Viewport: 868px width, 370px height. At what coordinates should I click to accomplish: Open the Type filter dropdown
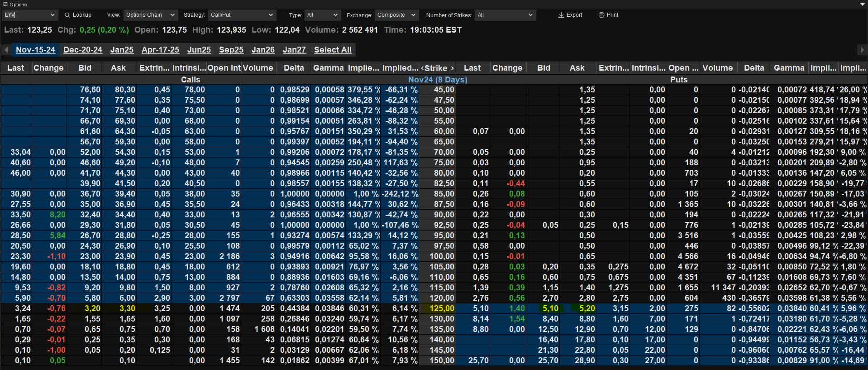click(x=322, y=15)
